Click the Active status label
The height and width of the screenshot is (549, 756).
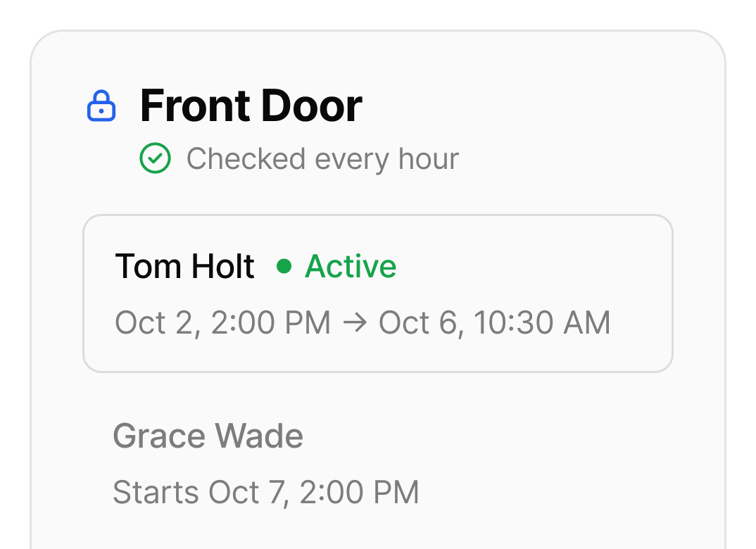pyautogui.click(x=351, y=266)
